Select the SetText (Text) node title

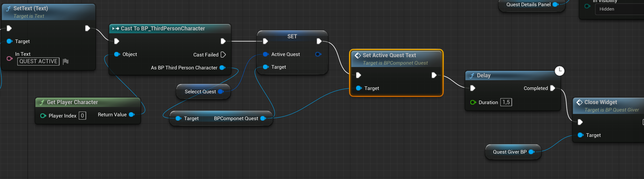coord(30,8)
